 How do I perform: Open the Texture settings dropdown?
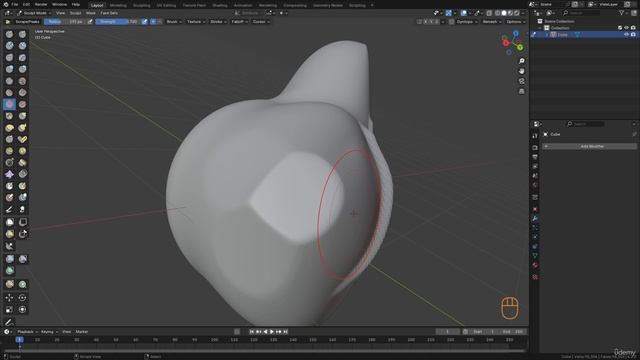click(196, 22)
